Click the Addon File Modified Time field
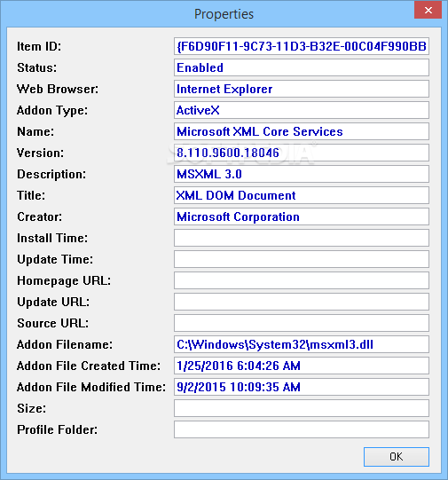Image resolution: width=448 pixels, height=480 pixels. click(302, 387)
